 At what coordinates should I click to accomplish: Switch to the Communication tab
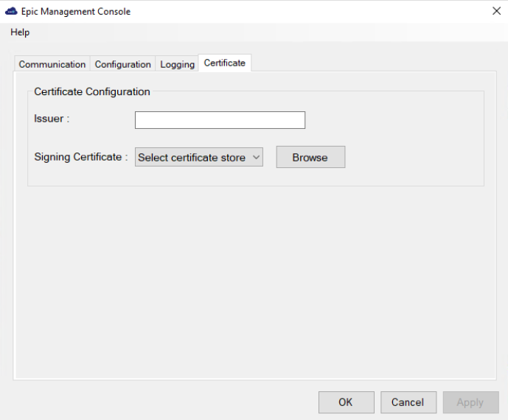(x=52, y=64)
